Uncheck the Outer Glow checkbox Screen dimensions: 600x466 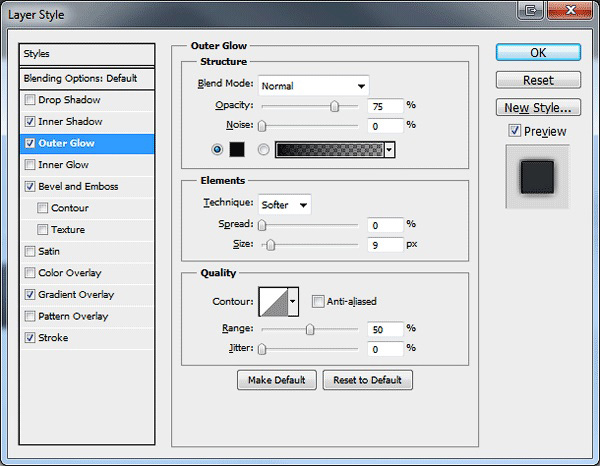[x=30, y=143]
